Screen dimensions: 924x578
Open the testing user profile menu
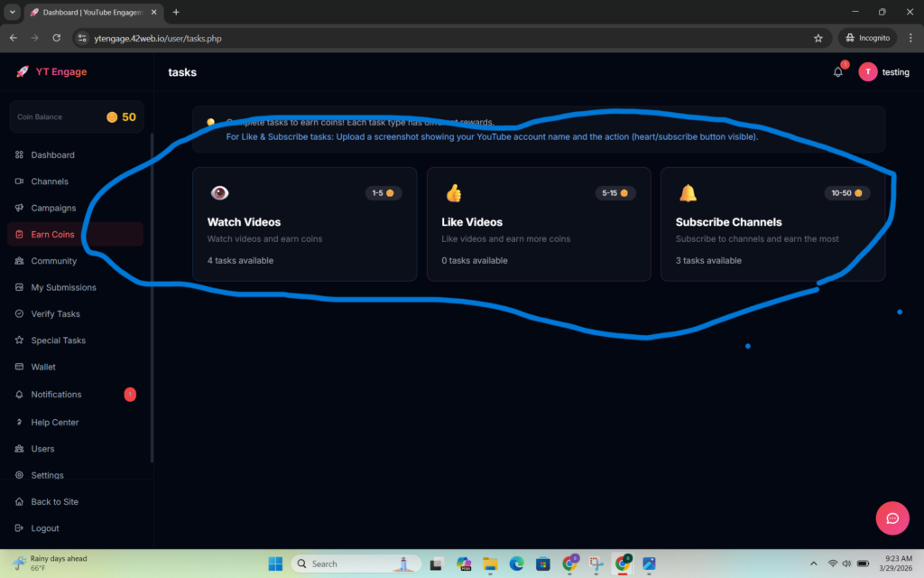884,72
